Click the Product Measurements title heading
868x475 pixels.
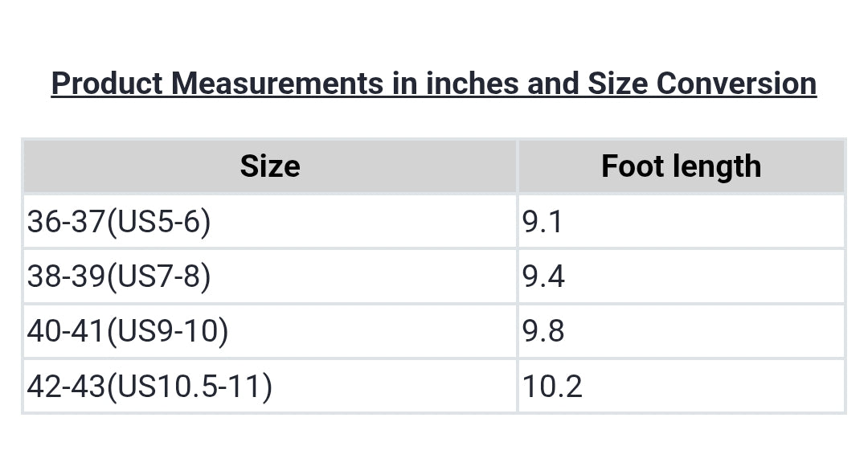(x=434, y=84)
